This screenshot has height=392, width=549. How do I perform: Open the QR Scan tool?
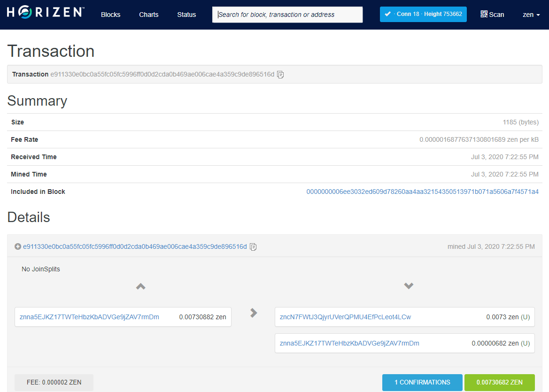click(492, 15)
